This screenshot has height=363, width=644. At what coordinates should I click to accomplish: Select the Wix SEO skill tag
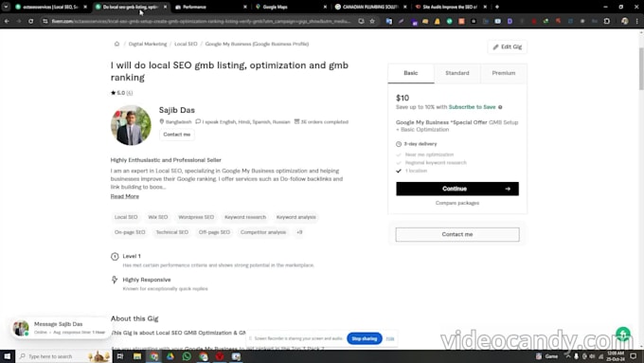coord(158,217)
